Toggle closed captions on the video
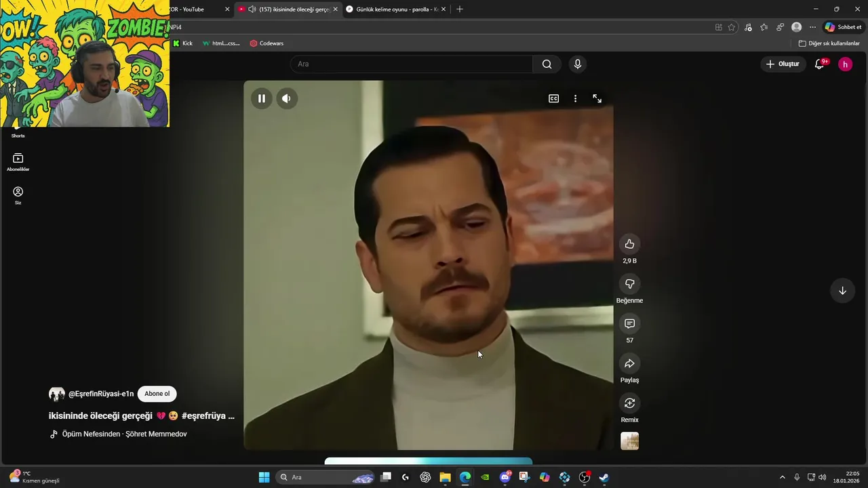The width and height of the screenshot is (868, 488). 554,98
